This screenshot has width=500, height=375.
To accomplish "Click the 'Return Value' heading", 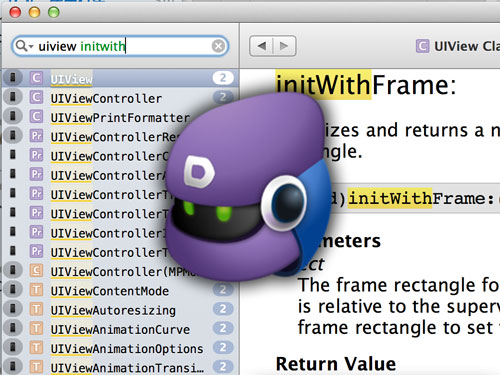I will tap(336, 364).
